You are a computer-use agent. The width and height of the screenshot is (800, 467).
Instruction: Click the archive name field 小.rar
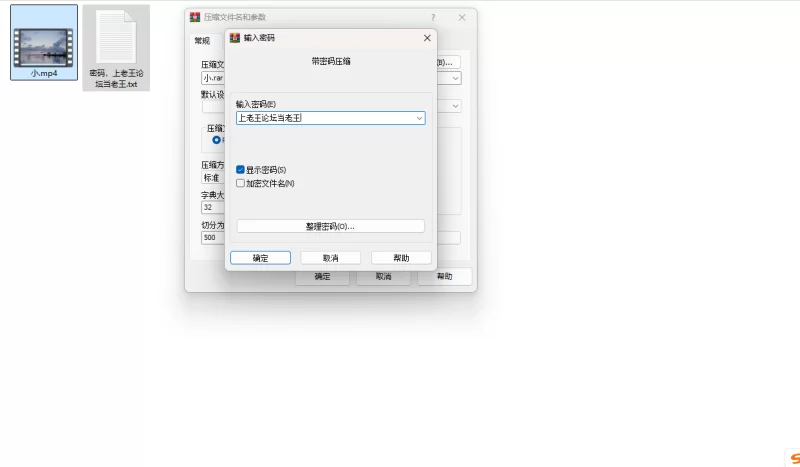coord(213,78)
